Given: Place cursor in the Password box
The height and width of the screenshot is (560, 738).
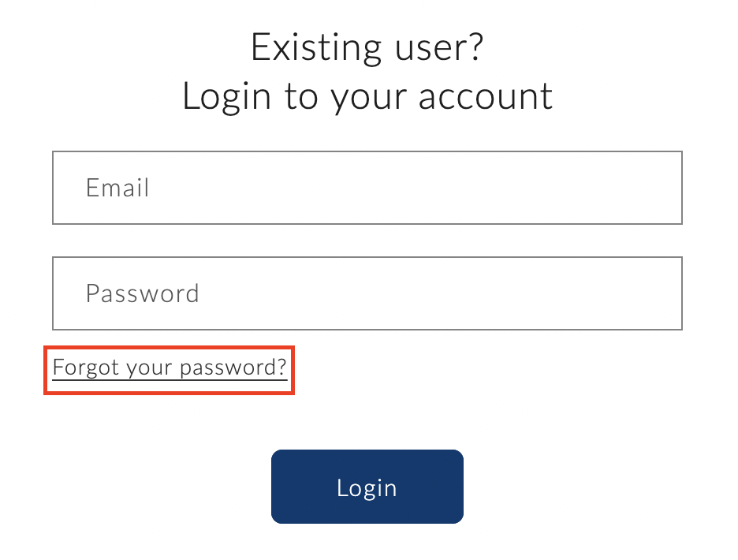Looking at the screenshot, I should (x=367, y=293).
